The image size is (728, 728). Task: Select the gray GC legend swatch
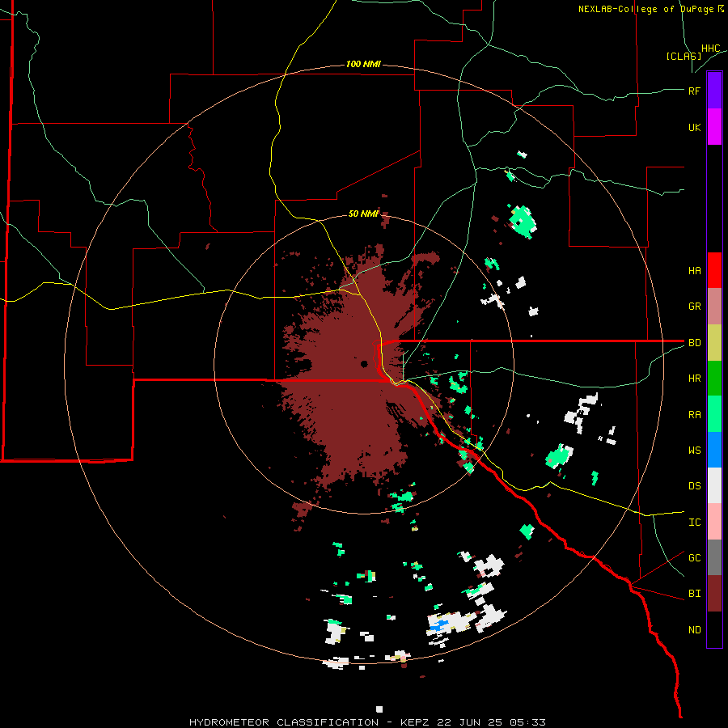(x=714, y=557)
